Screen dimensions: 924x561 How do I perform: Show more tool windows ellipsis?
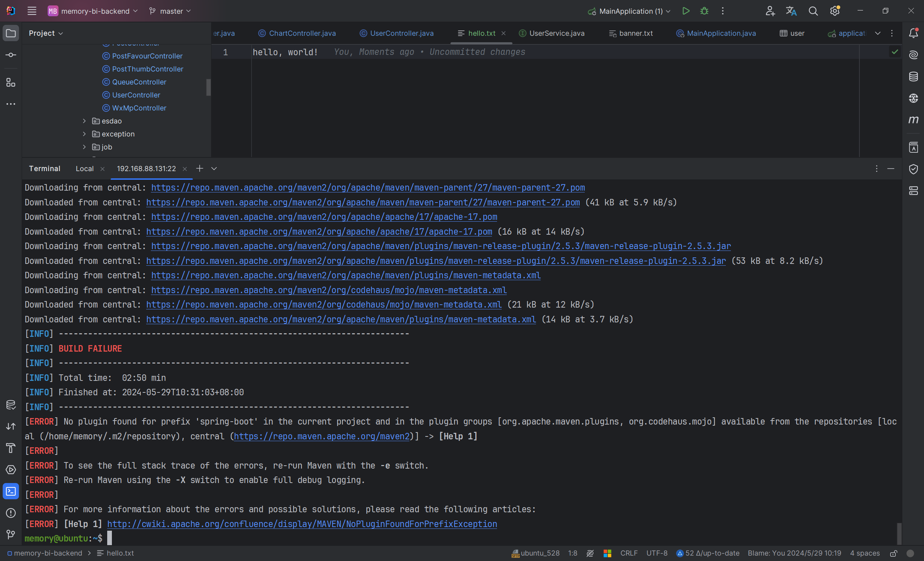(x=11, y=104)
